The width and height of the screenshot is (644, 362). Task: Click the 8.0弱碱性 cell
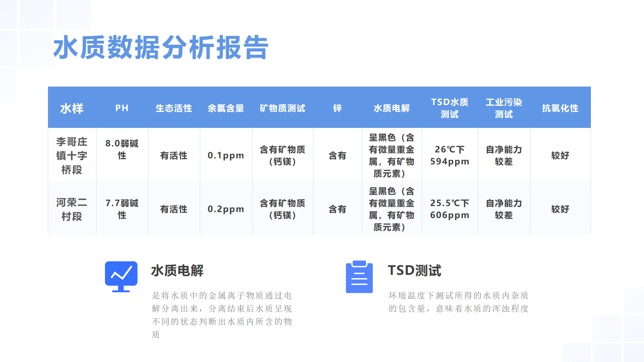(122, 149)
